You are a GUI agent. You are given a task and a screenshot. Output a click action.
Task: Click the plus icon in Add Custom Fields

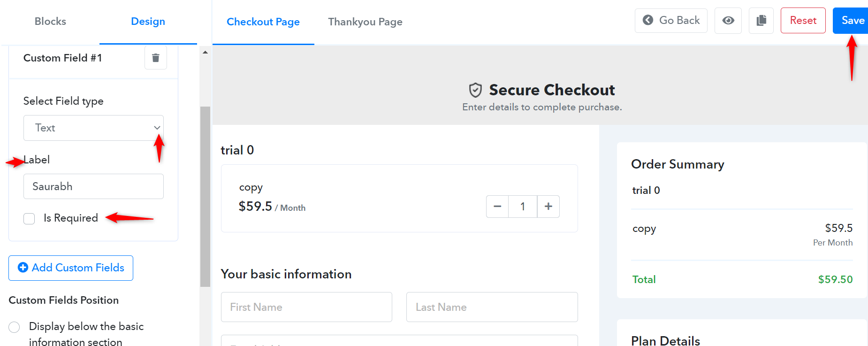(23, 268)
